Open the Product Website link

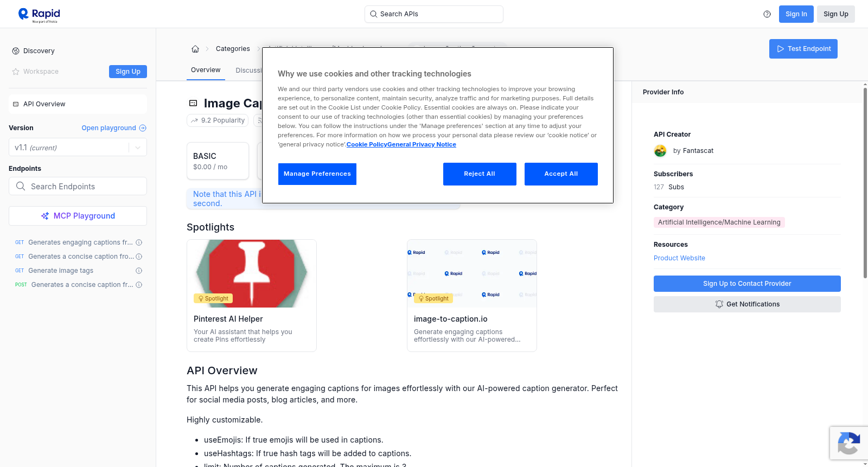[x=679, y=258]
